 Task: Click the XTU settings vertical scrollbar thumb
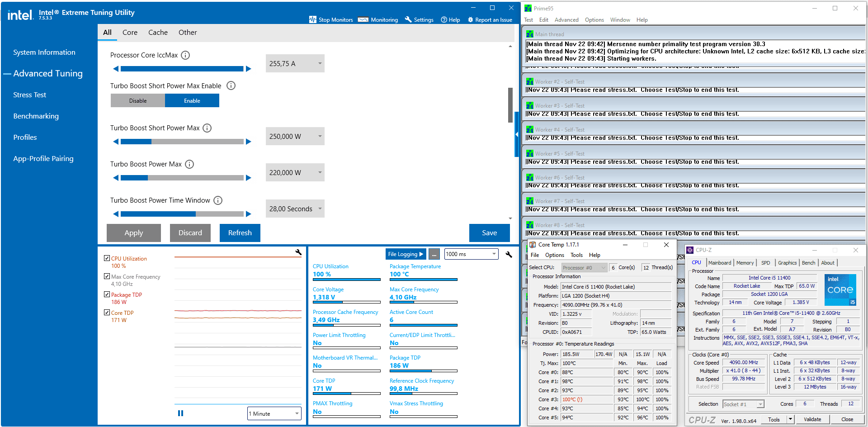pyautogui.click(x=510, y=105)
